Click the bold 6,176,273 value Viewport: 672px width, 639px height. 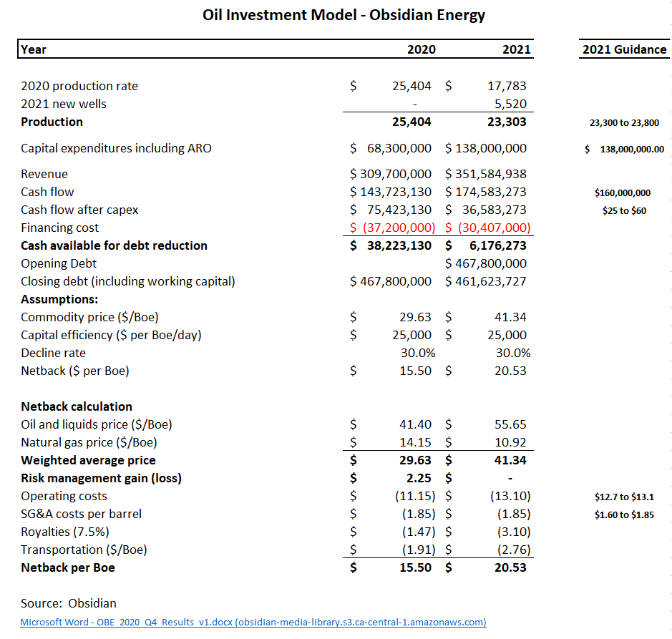coord(497,245)
